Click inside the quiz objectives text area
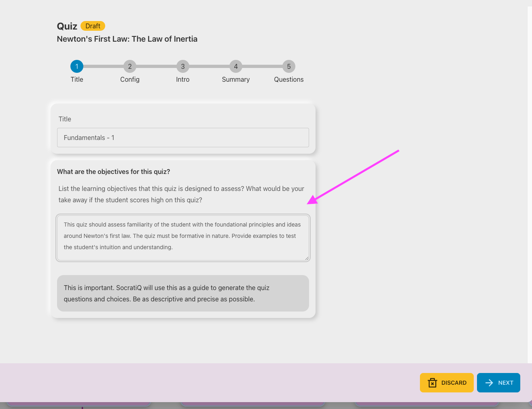 pos(183,237)
